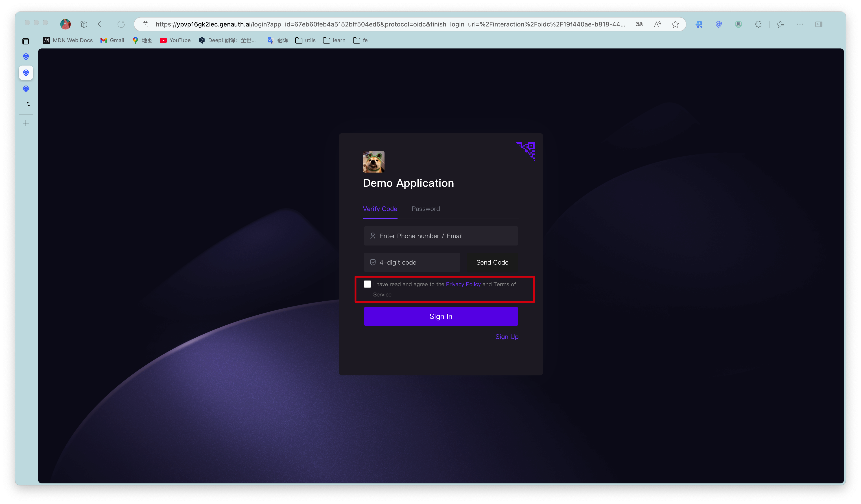Bookmark this page using the star icon
Image resolution: width=861 pixels, height=504 pixels.
[675, 24]
